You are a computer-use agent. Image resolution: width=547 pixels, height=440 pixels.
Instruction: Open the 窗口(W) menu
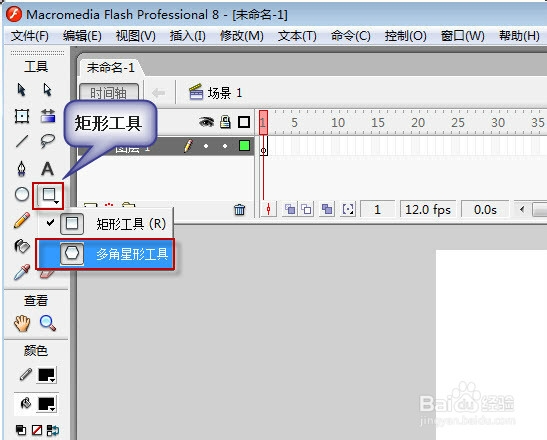pyautogui.click(x=462, y=36)
